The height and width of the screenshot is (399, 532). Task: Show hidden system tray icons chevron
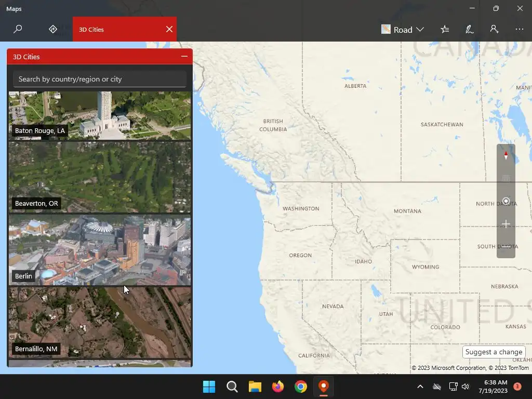[x=420, y=387]
